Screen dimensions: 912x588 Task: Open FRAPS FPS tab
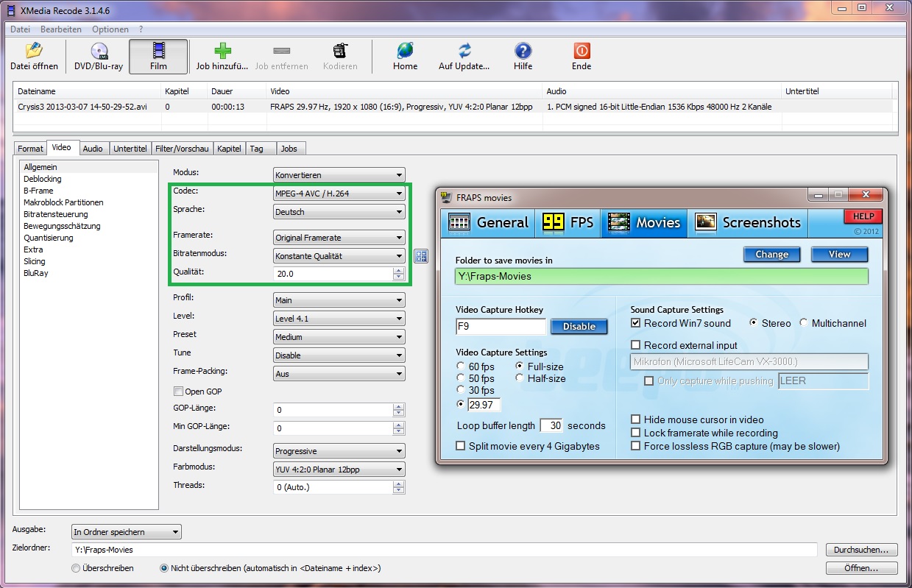[x=568, y=222]
